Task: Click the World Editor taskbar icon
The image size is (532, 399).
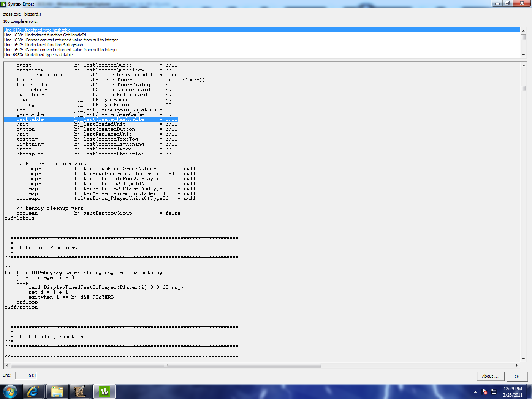Action: tap(80, 391)
